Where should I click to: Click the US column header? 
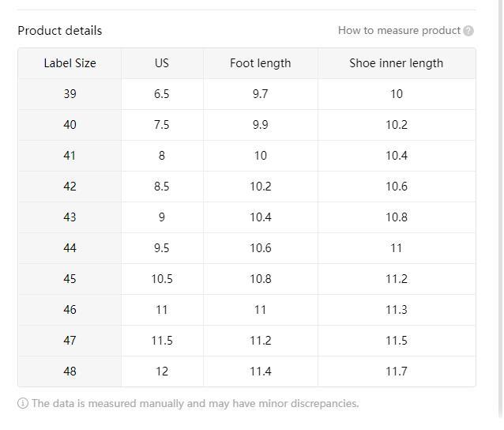[x=162, y=63]
